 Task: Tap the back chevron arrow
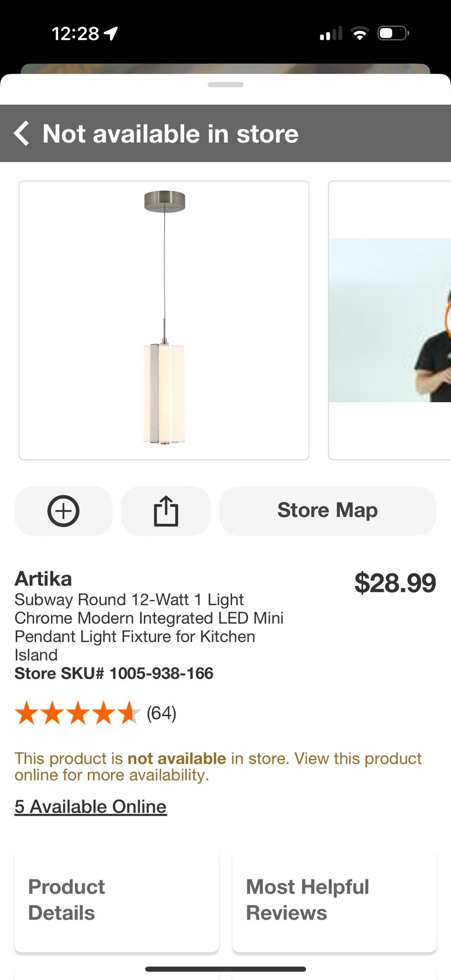pos(21,134)
